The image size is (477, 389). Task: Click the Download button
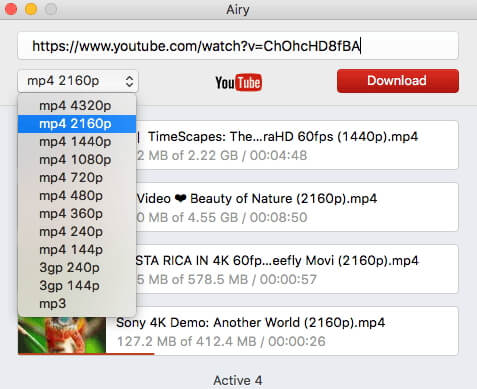[398, 81]
